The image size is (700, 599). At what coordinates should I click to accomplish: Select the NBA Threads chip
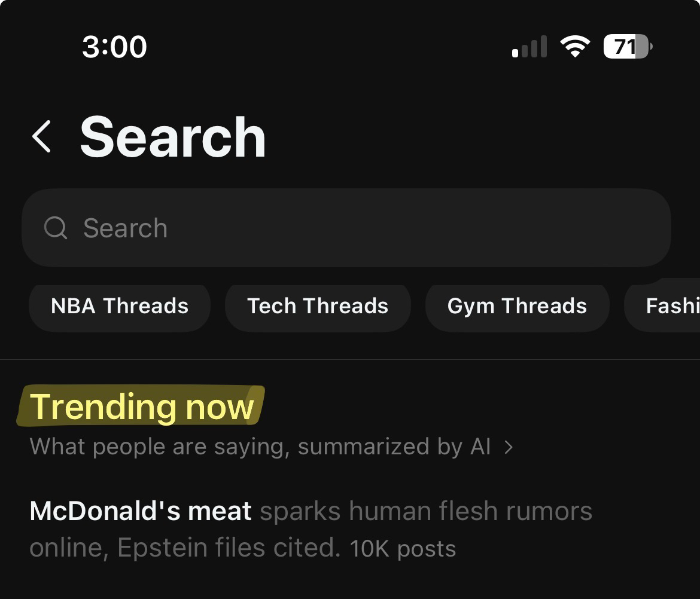120,306
